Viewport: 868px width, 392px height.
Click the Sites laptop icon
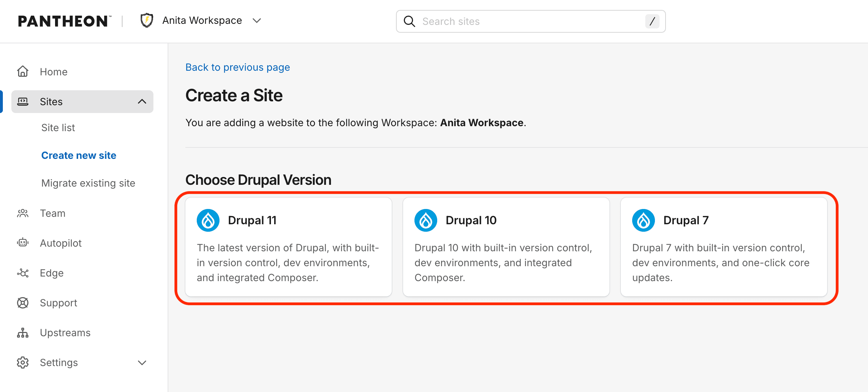23,102
